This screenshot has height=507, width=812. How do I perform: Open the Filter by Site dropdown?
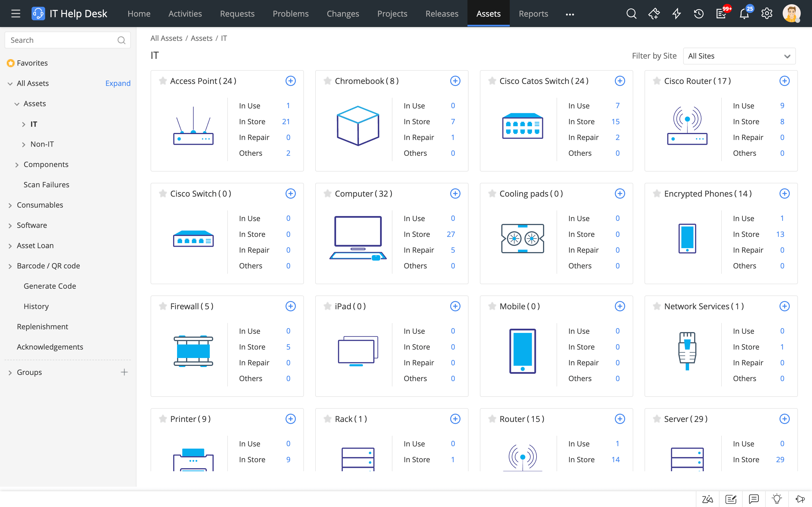tap(739, 56)
